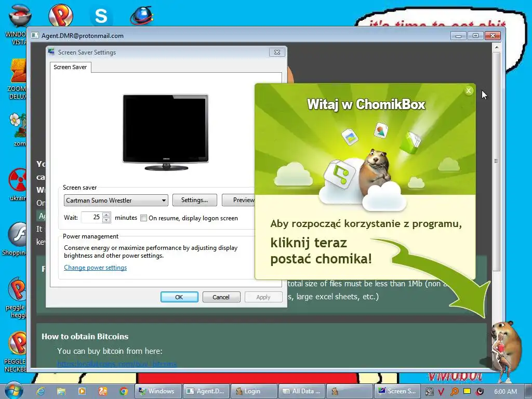Image resolution: width=532 pixels, height=399 pixels.
Task: Activate the unlabeled hamster taskbar button
Action: tap(350, 391)
